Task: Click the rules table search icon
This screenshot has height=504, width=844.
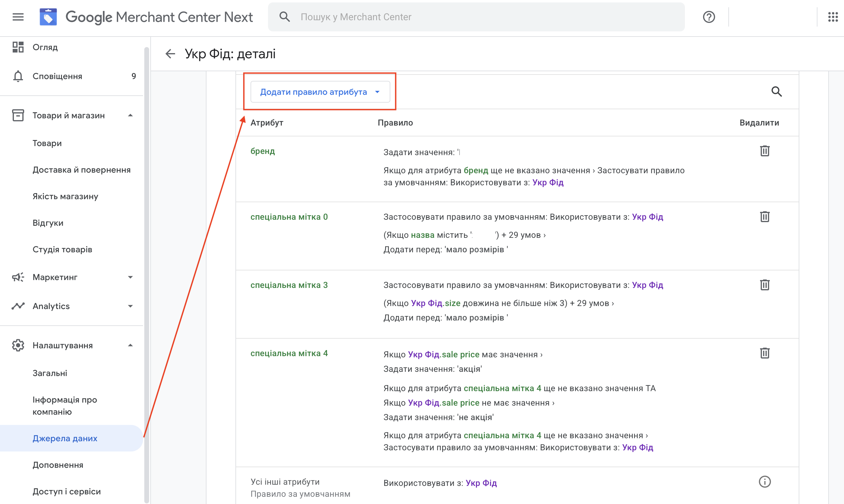Action: [776, 92]
